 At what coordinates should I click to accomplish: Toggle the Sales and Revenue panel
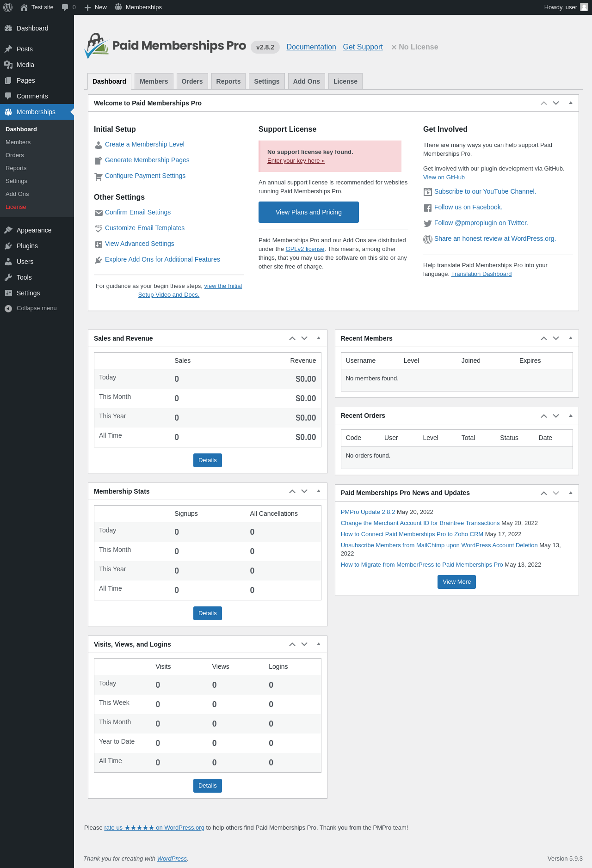[319, 338]
